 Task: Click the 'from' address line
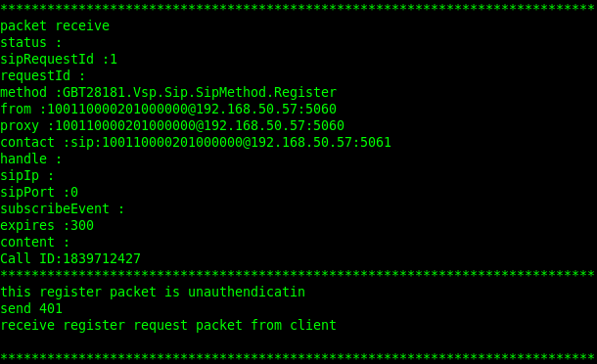168,109
